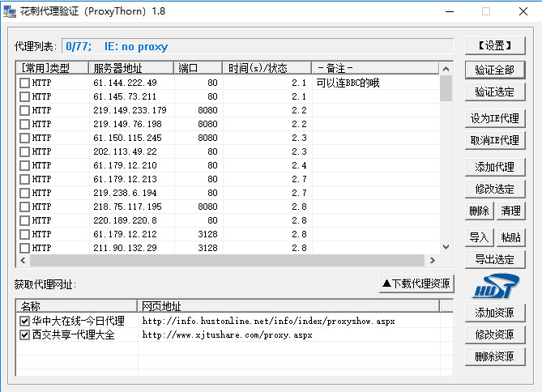Check the box for proxy 61.144.222.49
Viewport: 542px width, 392px height.
click(x=25, y=83)
